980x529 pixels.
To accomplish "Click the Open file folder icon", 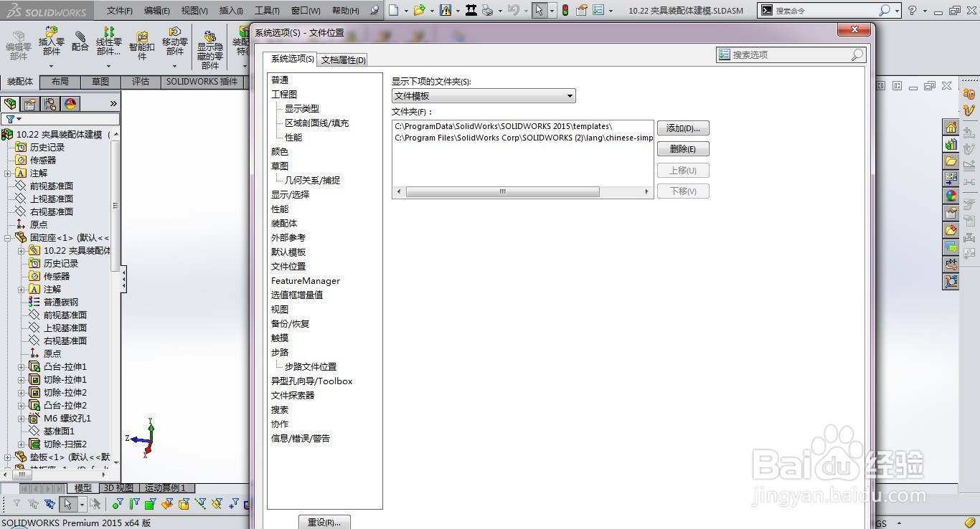I will 420,10.
